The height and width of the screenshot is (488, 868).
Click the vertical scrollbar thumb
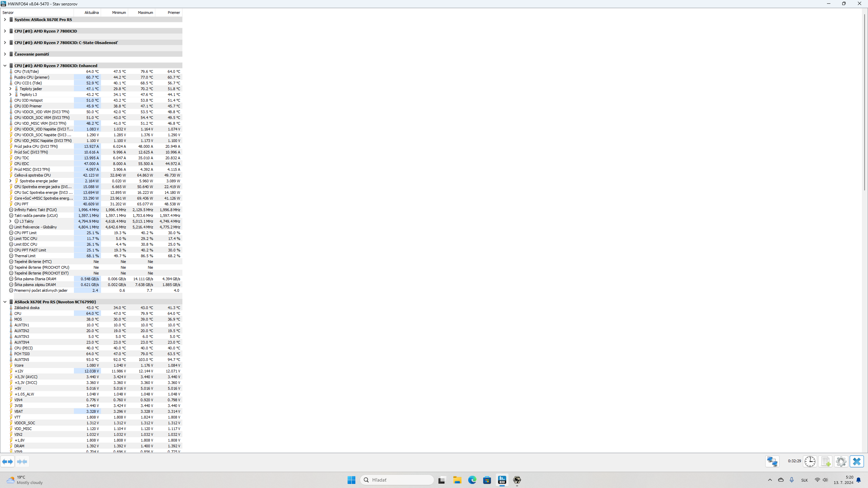tap(864, 102)
